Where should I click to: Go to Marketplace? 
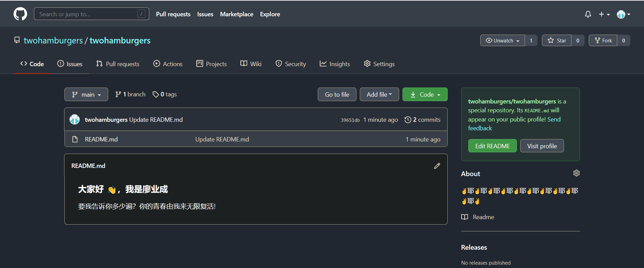237,14
